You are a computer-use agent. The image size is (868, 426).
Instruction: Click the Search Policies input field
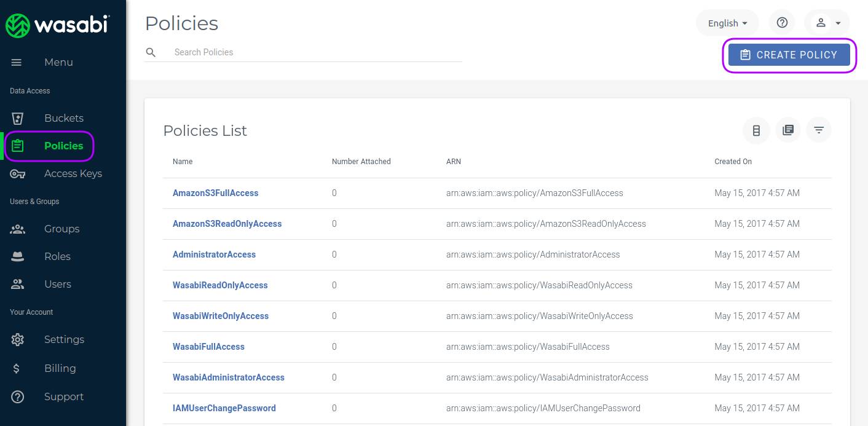click(314, 52)
